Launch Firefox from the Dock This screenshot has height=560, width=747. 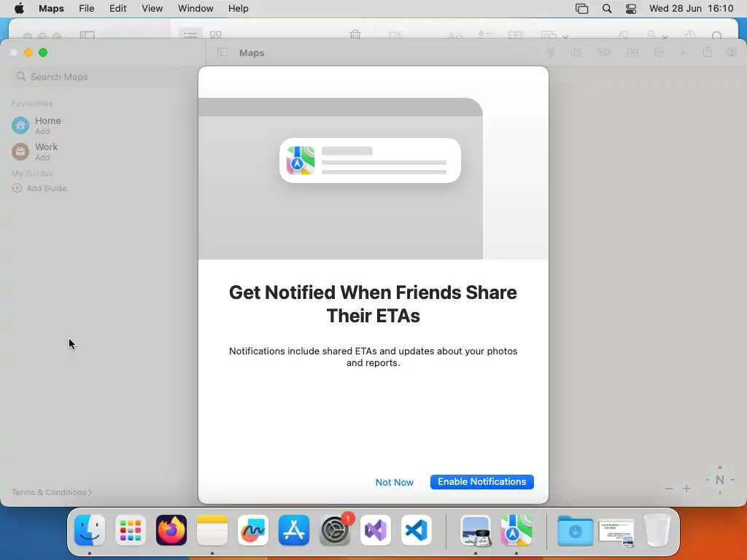171,530
